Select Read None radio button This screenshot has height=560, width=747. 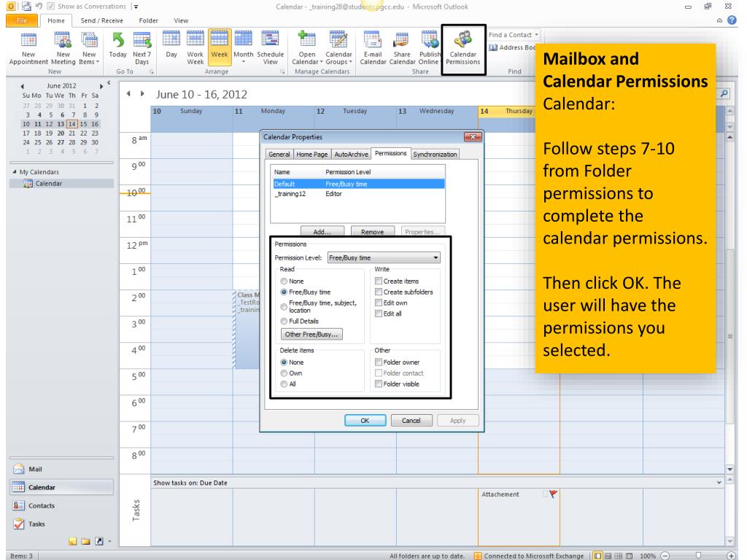pyautogui.click(x=284, y=281)
